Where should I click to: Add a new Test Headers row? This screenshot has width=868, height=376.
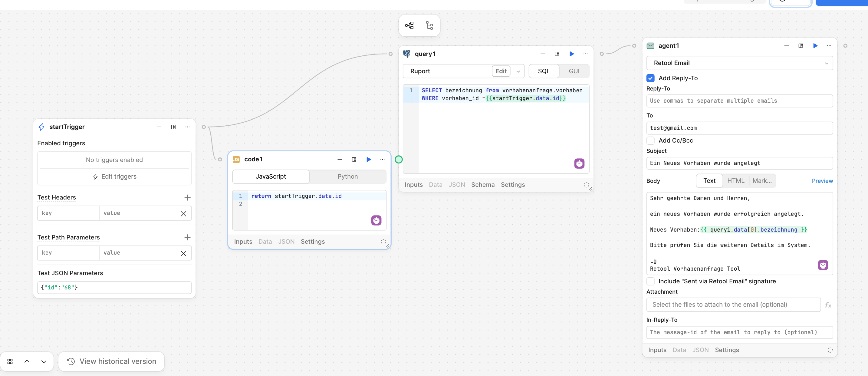coord(188,198)
